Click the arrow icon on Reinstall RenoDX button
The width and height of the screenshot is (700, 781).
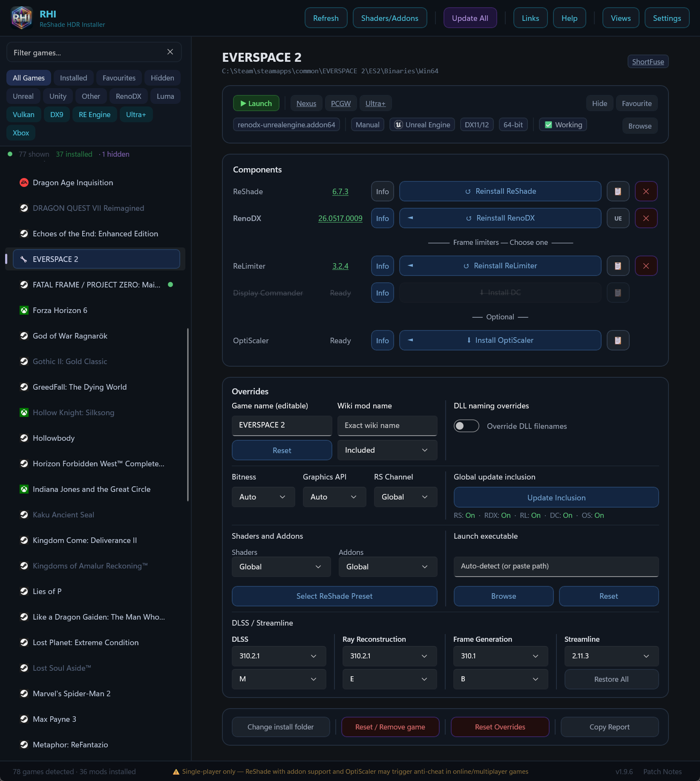pos(410,218)
